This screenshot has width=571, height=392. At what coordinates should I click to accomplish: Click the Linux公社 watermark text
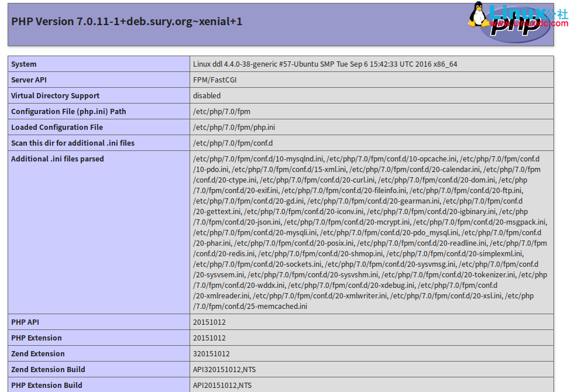click(x=528, y=11)
